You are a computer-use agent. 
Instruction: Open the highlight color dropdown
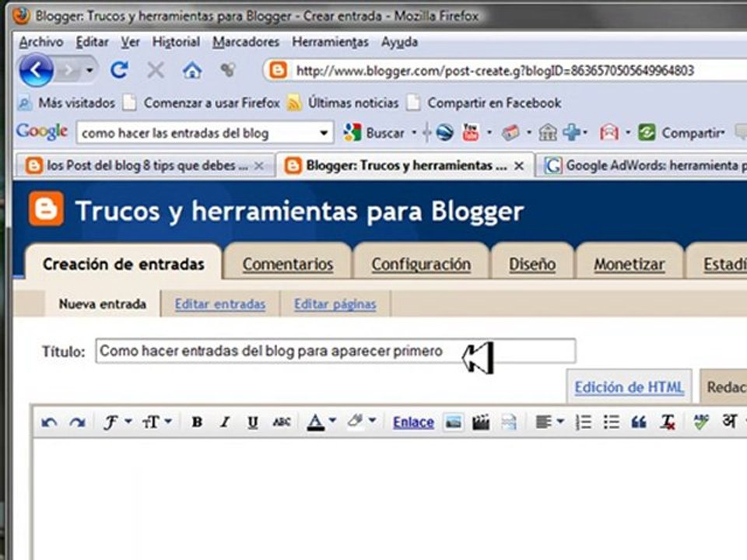pyautogui.click(x=362, y=421)
